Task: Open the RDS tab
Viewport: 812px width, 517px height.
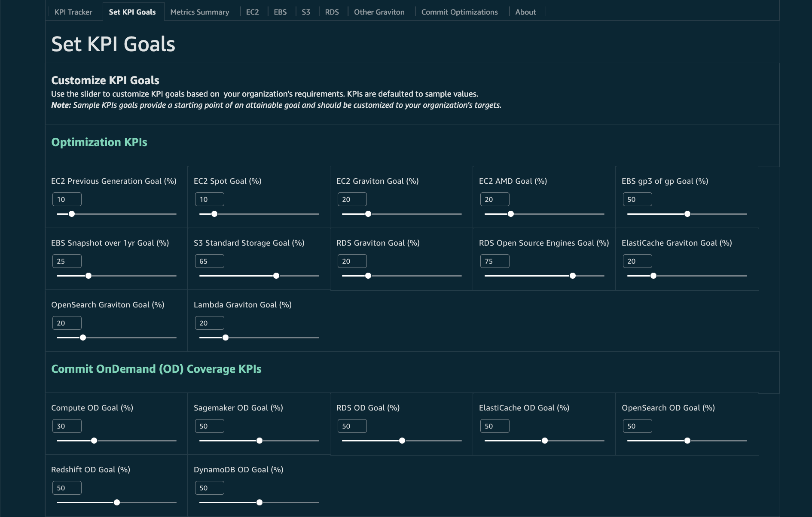Action: pos(332,12)
